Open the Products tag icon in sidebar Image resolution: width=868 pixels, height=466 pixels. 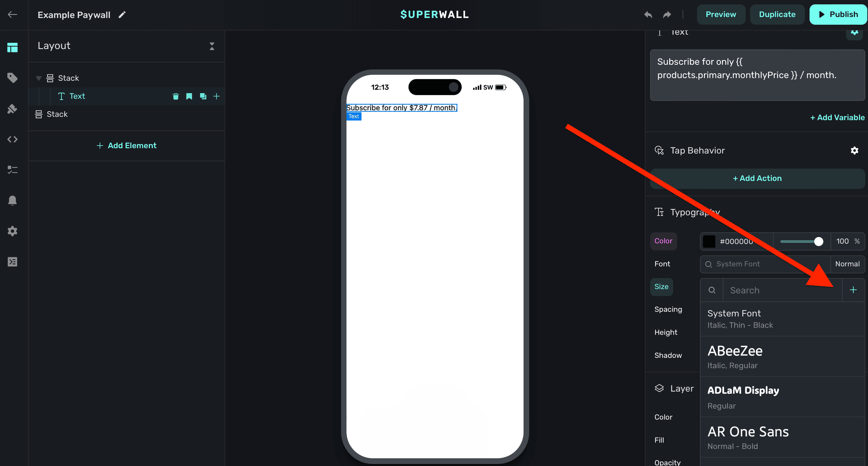[x=12, y=78]
